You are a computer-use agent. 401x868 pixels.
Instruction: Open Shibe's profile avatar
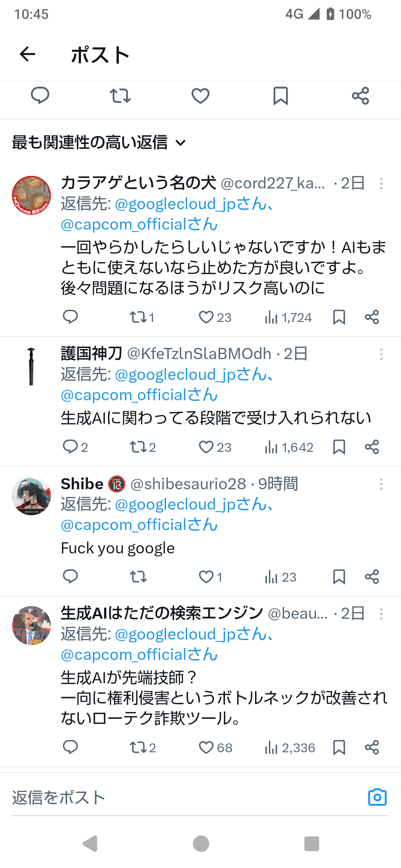tap(32, 496)
